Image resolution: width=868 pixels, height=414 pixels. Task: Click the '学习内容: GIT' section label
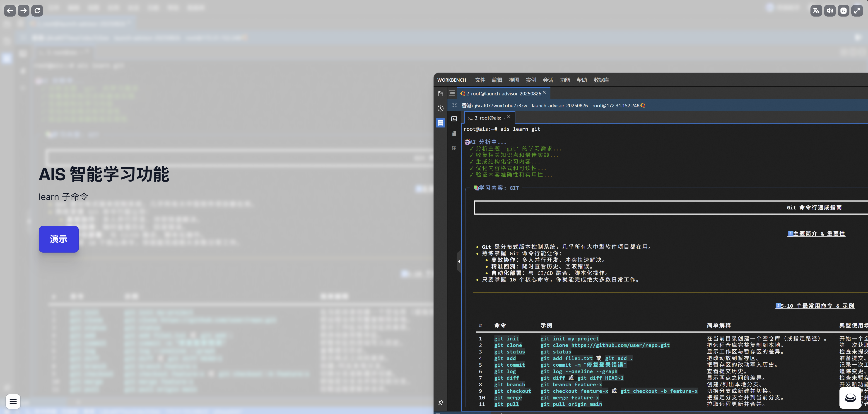coord(499,188)
